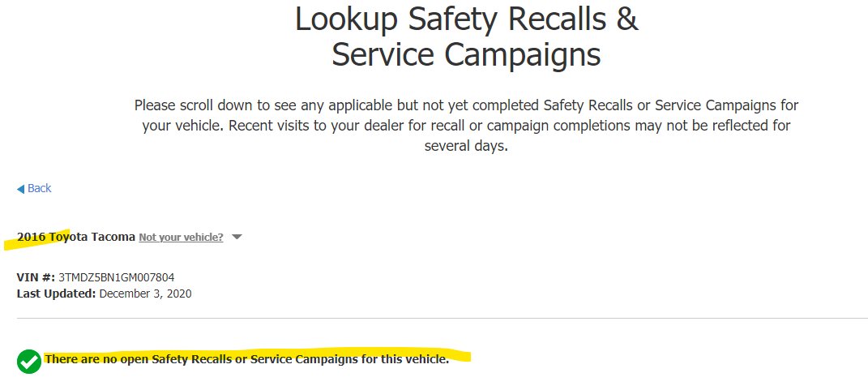The width and height of the screenshot is (868, 390).
Task: Expand the gray vehicle dropdown triangle
Action: (x=237, y=237)
